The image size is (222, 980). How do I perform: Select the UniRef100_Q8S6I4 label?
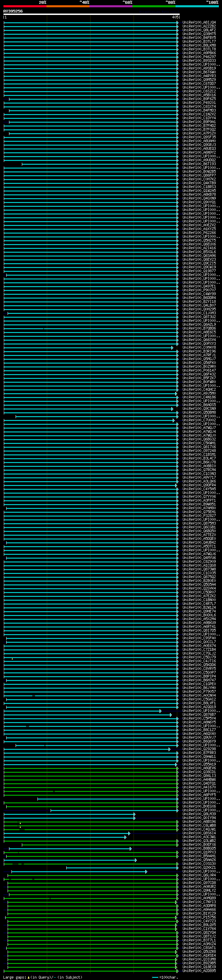point(199,833)
